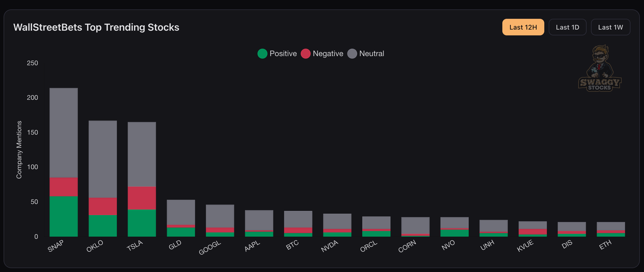
Task: Click the GLD bar's gray segment
Action: (x=181, y=212)
